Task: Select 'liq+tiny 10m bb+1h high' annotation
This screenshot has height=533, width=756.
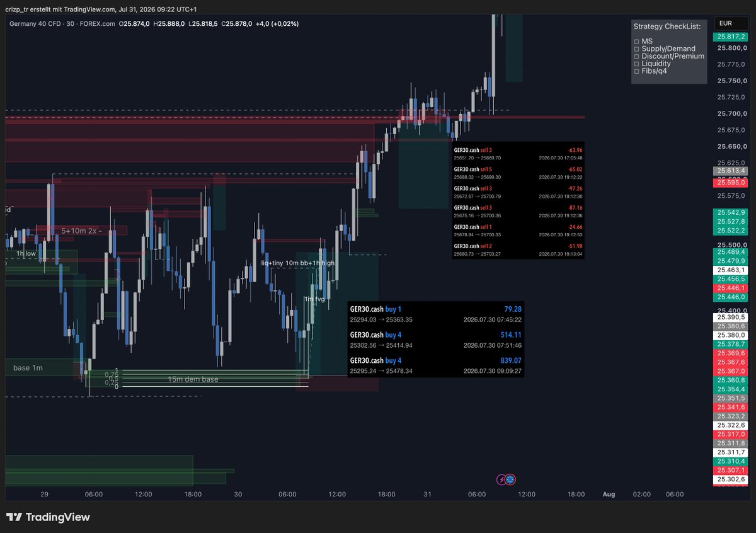Action: (x=298, y=262)
